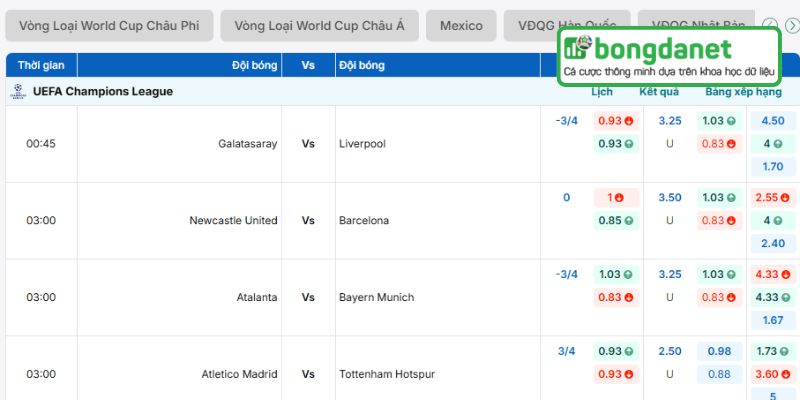
Task: Select the Mexico league tab
Action: pyautogui.click(x=461, y=26)
